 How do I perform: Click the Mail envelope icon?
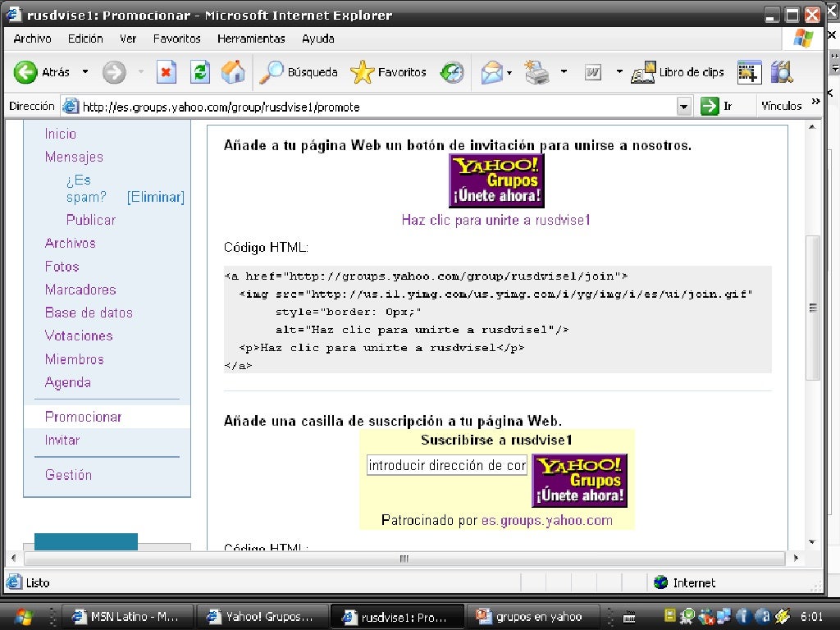tap(491, 72)
